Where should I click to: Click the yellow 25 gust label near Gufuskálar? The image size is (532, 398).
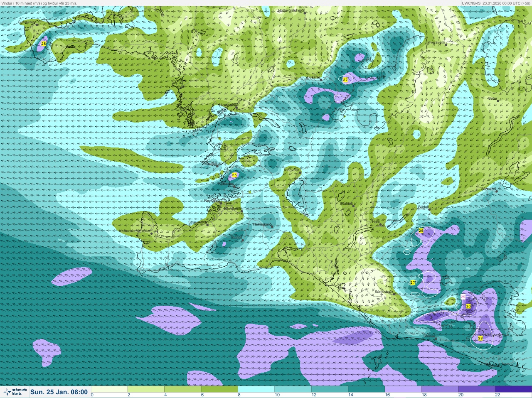[x=44, y=44]
